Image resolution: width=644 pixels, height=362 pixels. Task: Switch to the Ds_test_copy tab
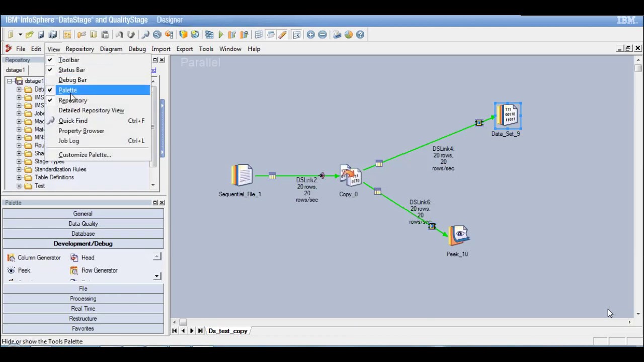pos(227,331)
